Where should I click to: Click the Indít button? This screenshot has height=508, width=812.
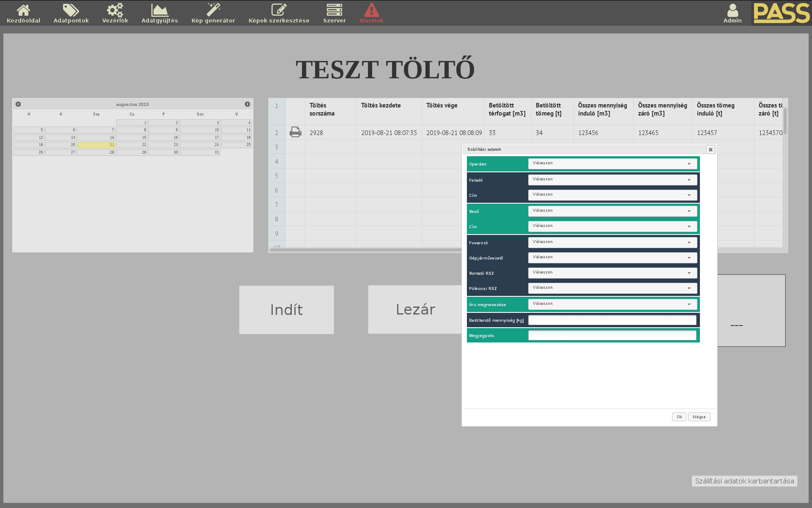(x=286, y=310)
